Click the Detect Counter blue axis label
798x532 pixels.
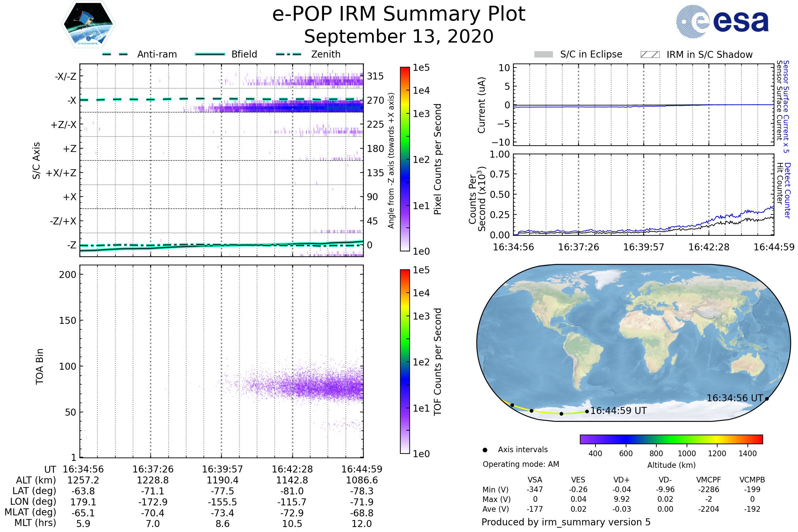[x=788, y=191]
